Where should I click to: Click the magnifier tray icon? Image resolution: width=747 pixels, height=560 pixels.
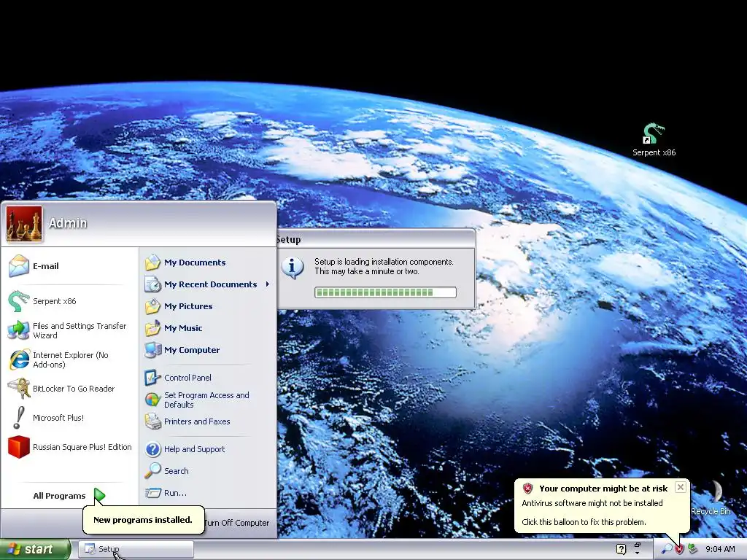click(x=667, y=549)
